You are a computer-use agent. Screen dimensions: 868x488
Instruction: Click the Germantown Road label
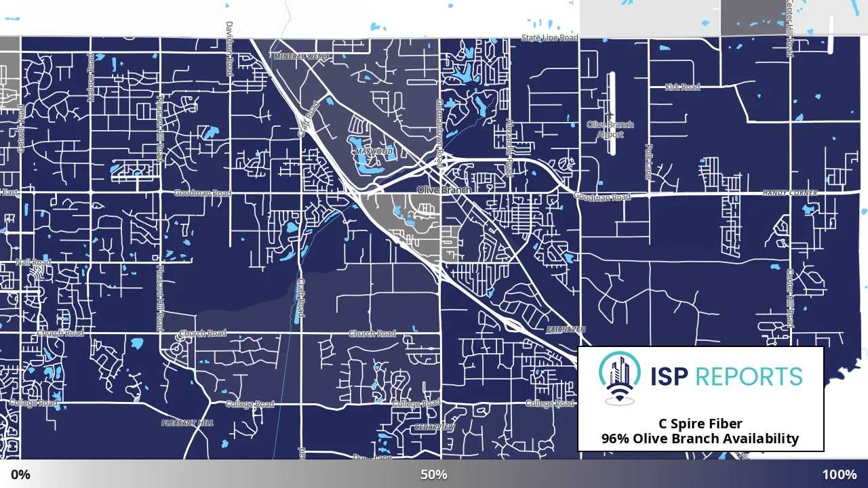point(439,133)
